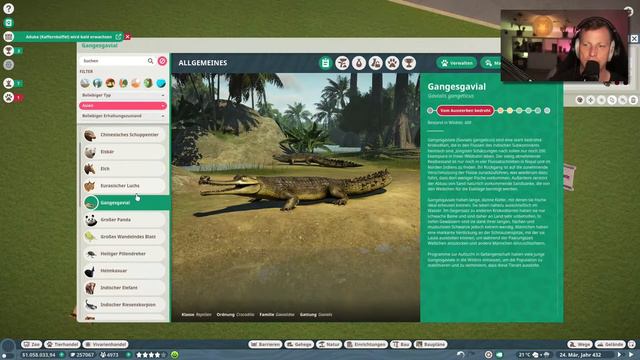Open the Natur build menu

[x=329, y=344]
